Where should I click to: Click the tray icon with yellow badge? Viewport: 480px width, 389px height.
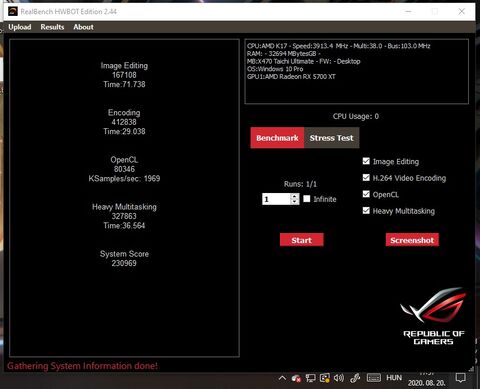click(325, 378)
